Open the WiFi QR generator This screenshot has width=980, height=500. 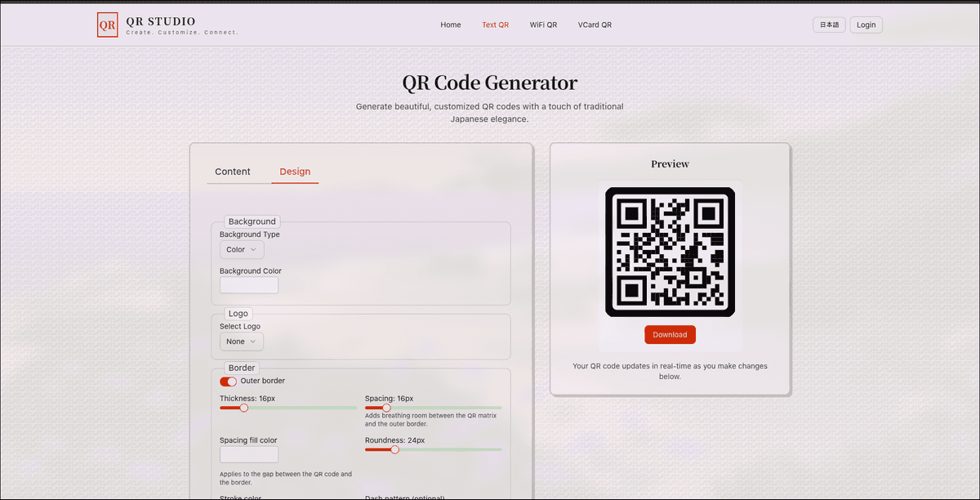(x=543, y=25)
